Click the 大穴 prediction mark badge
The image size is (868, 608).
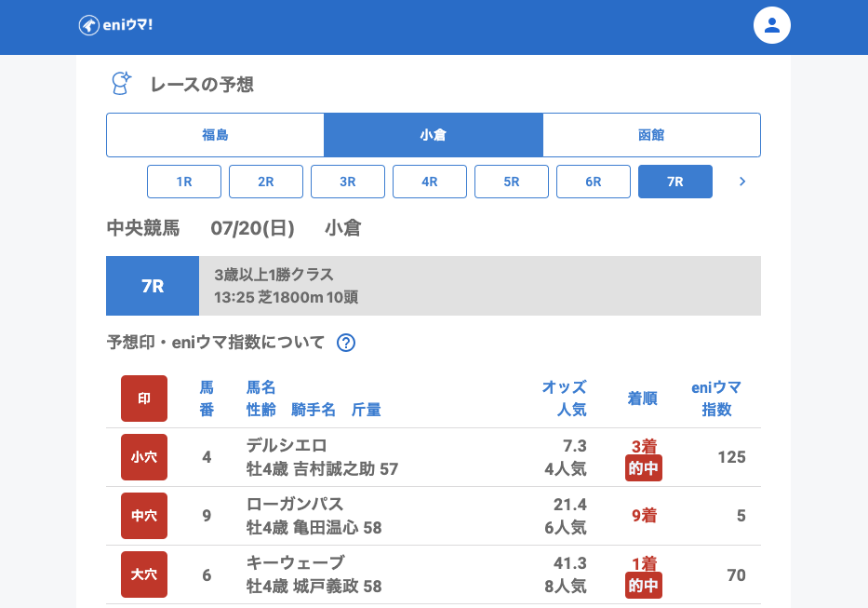point(144,574)
